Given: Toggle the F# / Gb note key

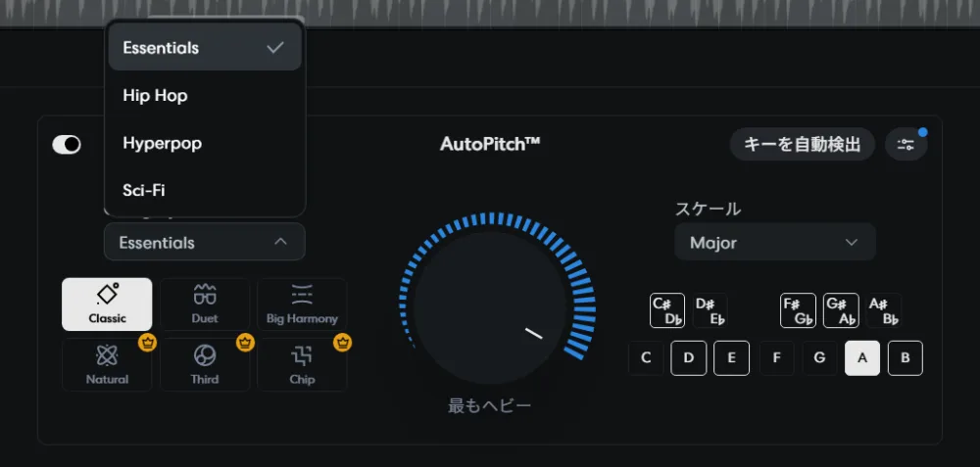Looking at the screenshot, I should click(798, 310).
